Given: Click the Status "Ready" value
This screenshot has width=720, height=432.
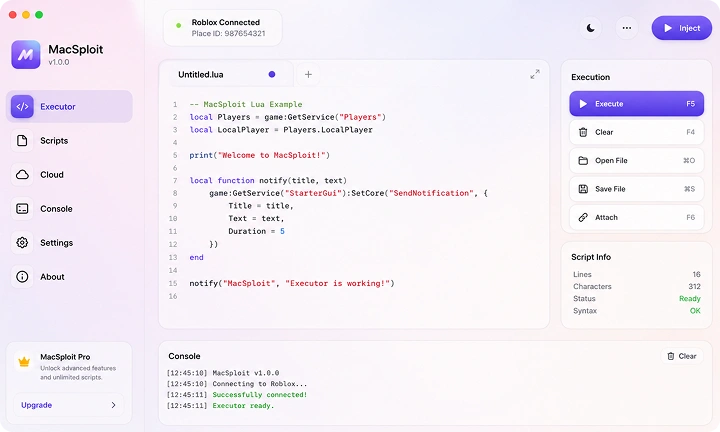Looking at the screenshot, I should 690,298.
